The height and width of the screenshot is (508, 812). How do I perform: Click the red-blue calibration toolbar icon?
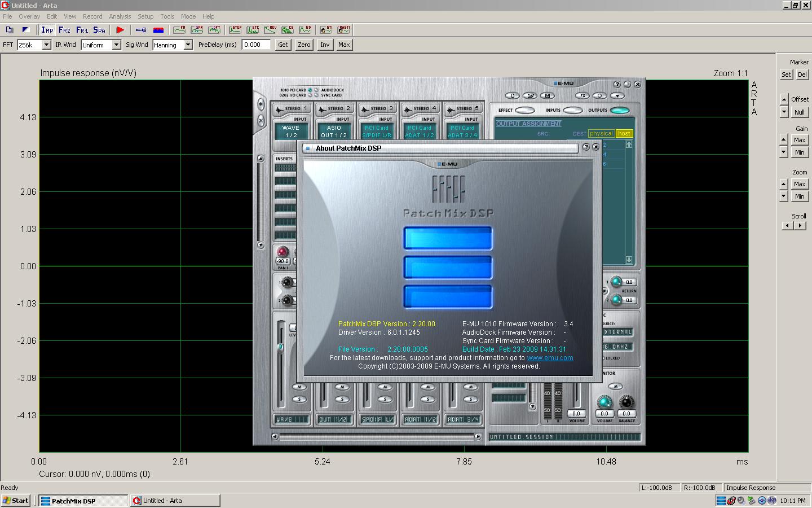pyautogui.click(x=158, y=30)
